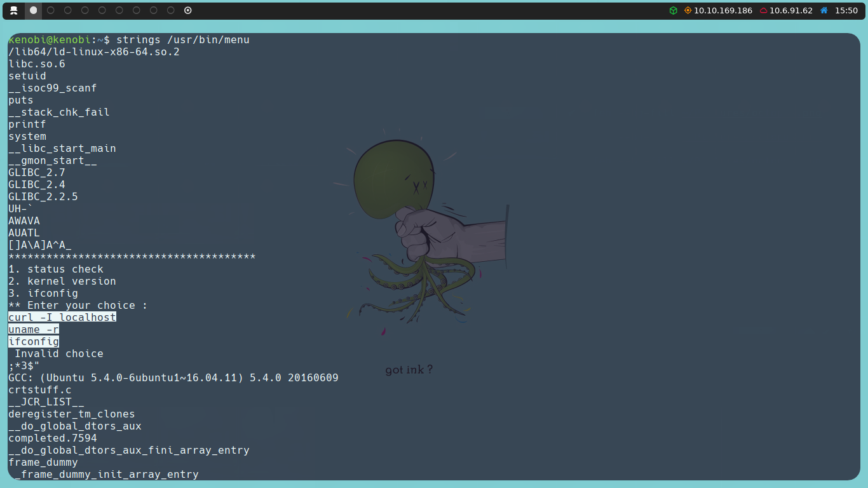Select the active filled workspace circle

tap(34, 10)
